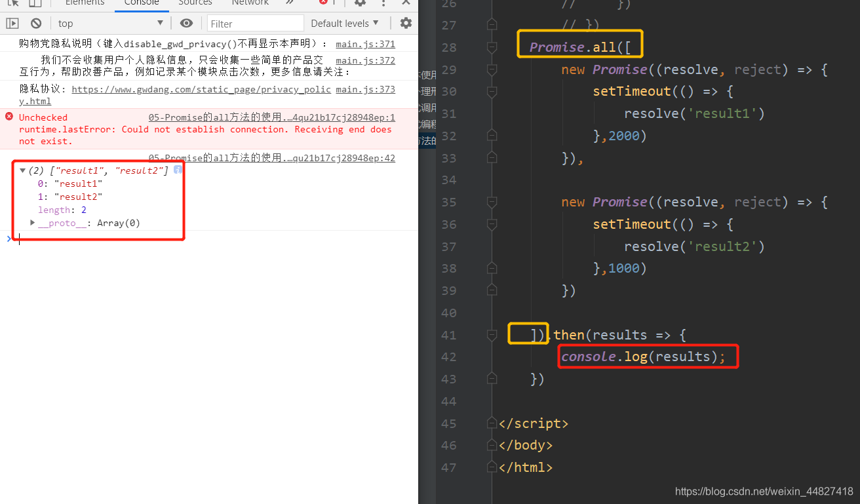860x504 pixels.
Task: Open console settings gear beside Default levels
Action: point(406,23)
